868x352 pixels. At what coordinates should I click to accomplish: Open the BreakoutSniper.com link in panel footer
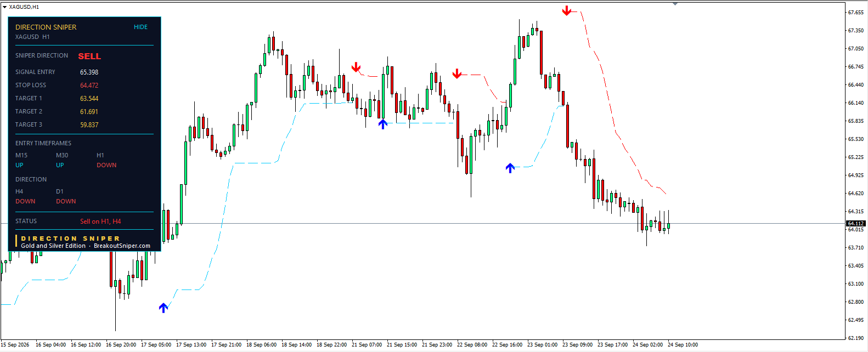point(122,246)
